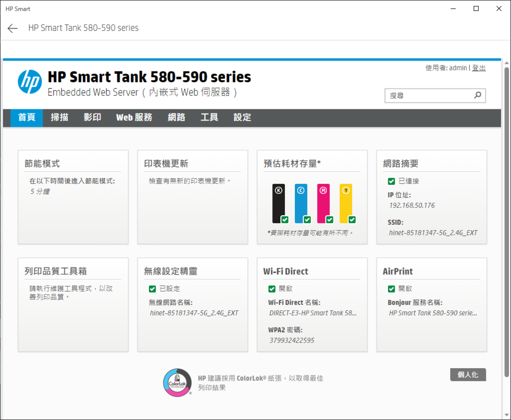
Task: Select the yellow (Y) ink tank
Action: (346, 203)
